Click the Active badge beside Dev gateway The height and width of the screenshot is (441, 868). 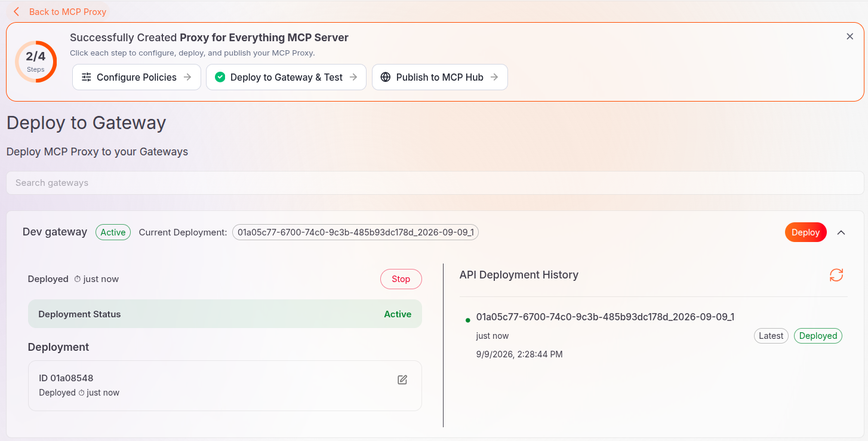point(113,232)
